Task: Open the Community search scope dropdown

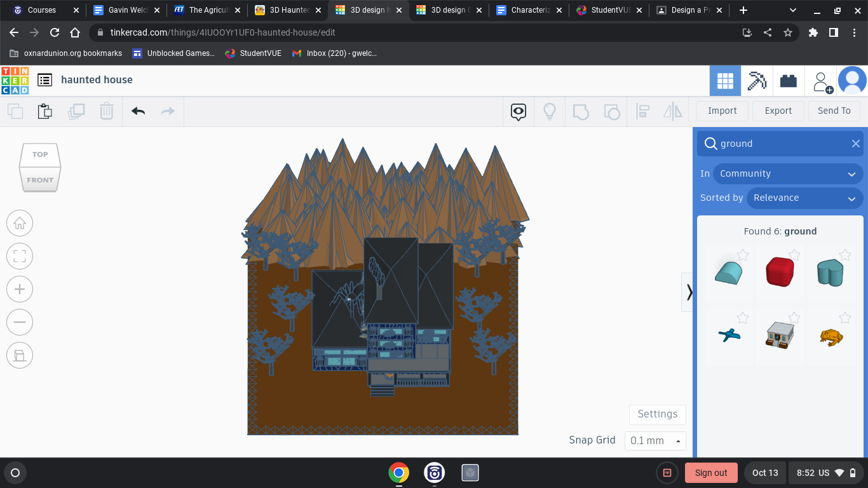Action: pos(788,173)
